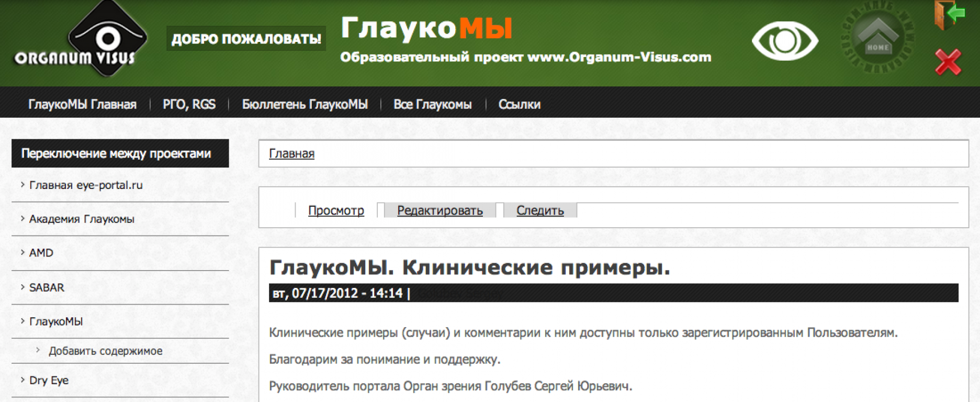Switch to the Следить tab
This screenshot has width=980, height=402.
pyautogui.click(x=540, y=210)
